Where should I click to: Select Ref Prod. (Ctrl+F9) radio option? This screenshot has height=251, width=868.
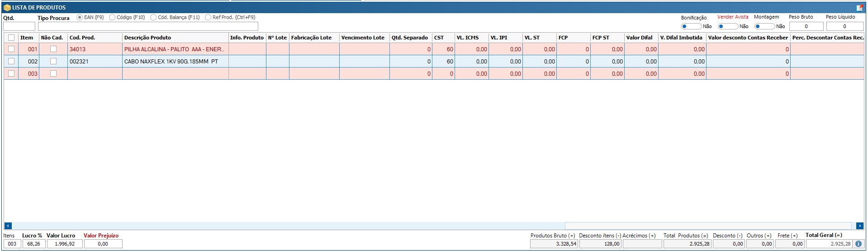click(x=208, y=18)
